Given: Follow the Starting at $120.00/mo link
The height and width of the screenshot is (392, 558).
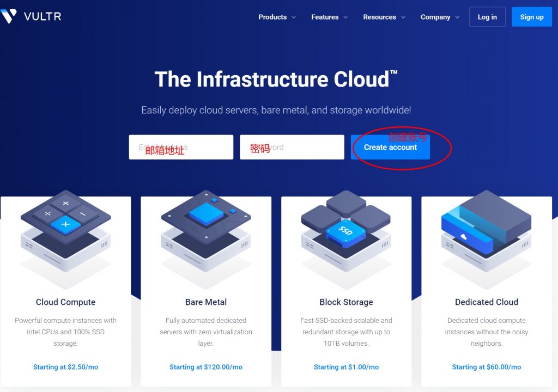Looking at the screenshot, I should pyautogui.click(x=205, y=367).
